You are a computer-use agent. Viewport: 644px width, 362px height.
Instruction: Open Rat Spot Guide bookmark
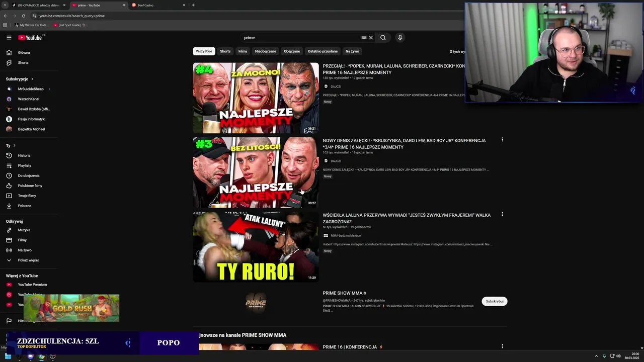click(70, 25)
